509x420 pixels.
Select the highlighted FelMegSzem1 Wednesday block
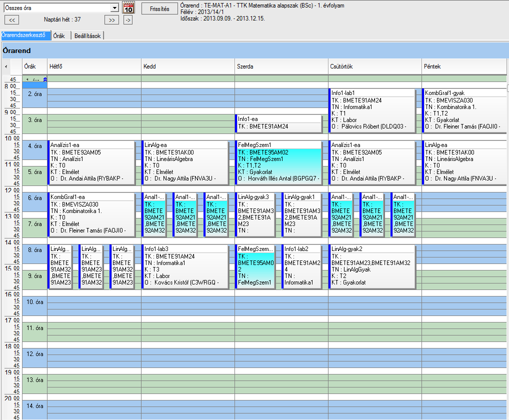[279, 162]
